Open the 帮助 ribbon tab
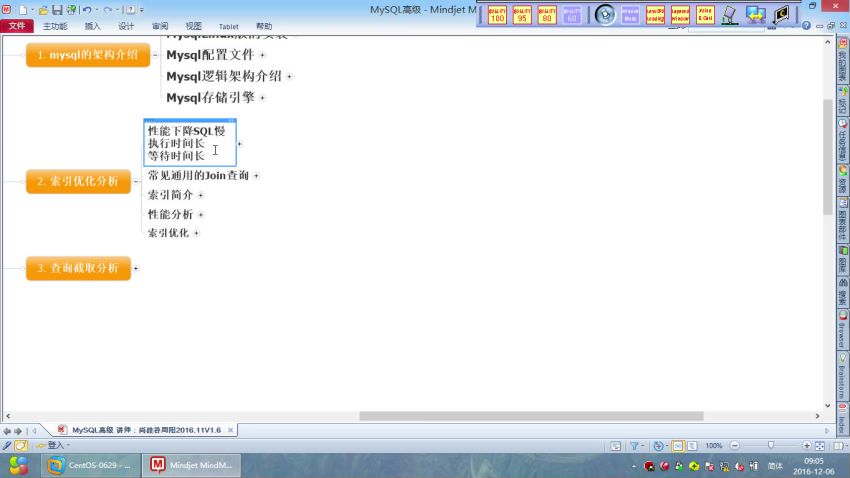 click(x=264, y=26)
